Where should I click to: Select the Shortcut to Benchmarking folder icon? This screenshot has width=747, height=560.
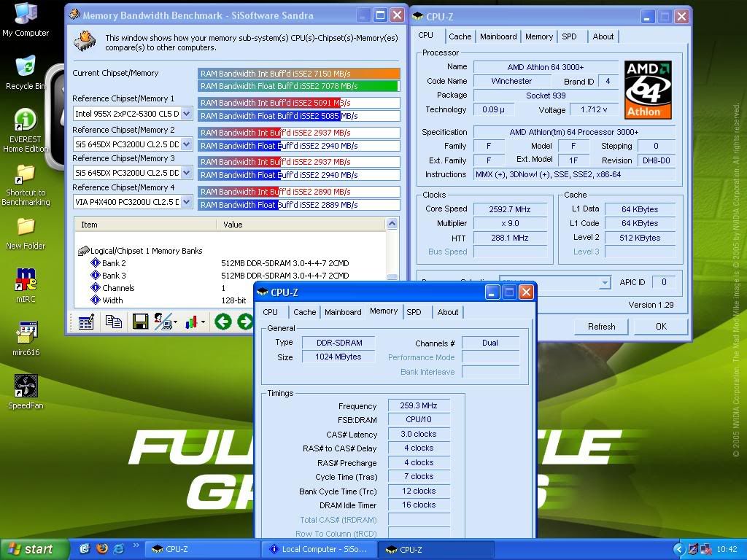(26, 183)
